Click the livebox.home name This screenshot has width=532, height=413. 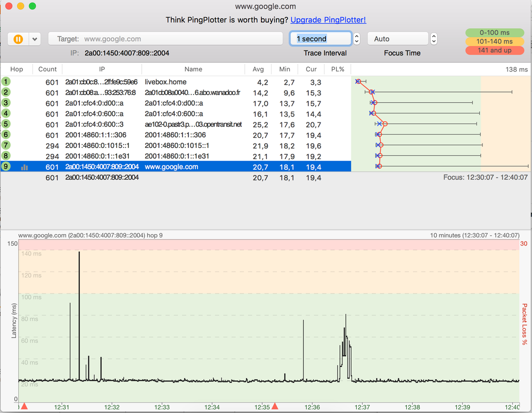tap(166, 82)
